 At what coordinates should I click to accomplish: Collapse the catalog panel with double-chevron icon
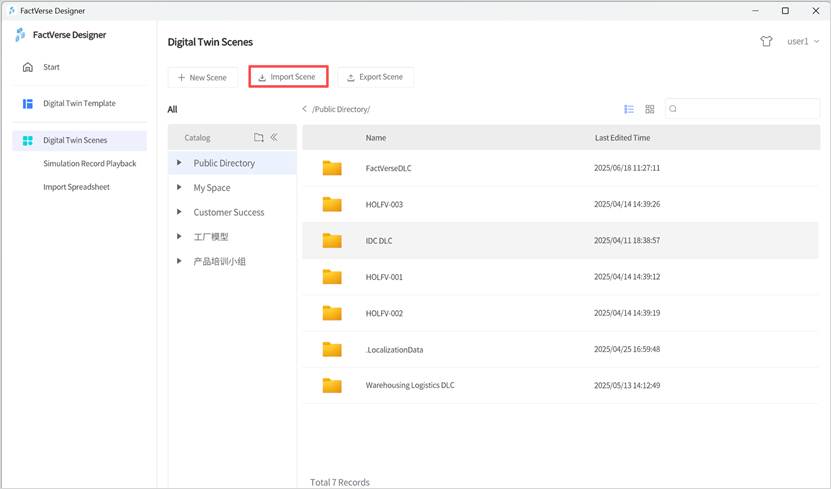pos(274,138)
